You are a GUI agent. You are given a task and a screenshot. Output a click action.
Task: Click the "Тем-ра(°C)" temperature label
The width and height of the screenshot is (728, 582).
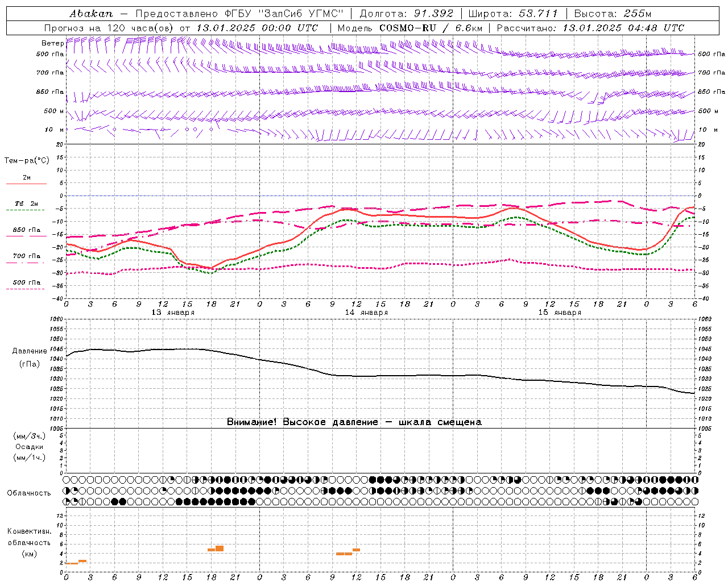pyautogui.click(x=27, y=161)
